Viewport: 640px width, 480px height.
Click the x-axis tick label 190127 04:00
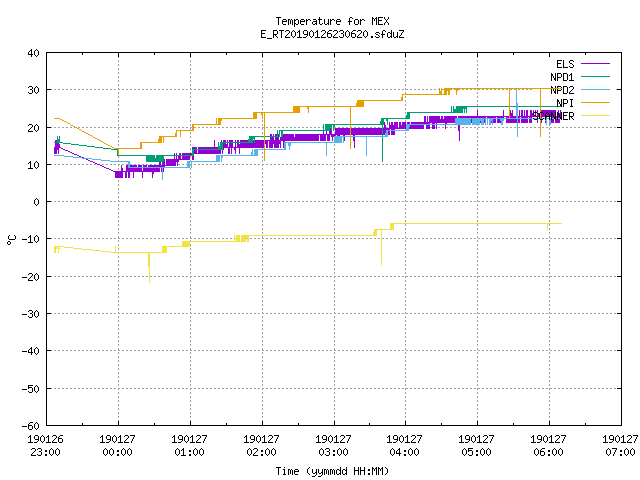(404, 446)
